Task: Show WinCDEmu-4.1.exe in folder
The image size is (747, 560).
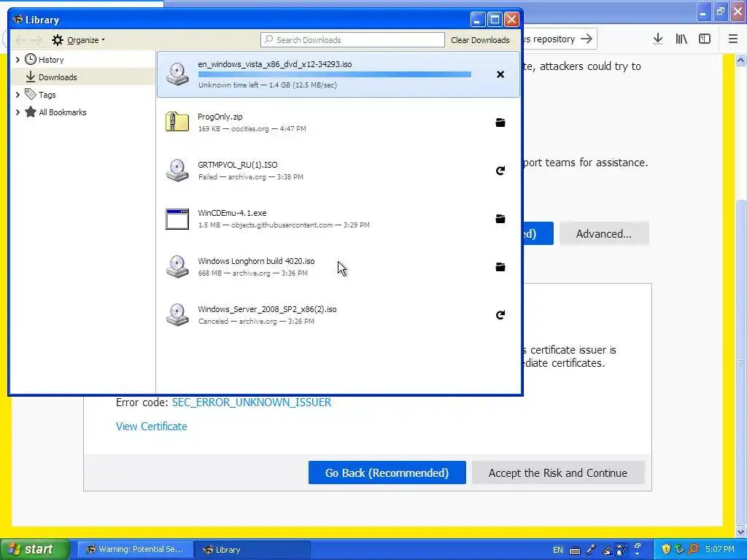Action: pos(500,219)
